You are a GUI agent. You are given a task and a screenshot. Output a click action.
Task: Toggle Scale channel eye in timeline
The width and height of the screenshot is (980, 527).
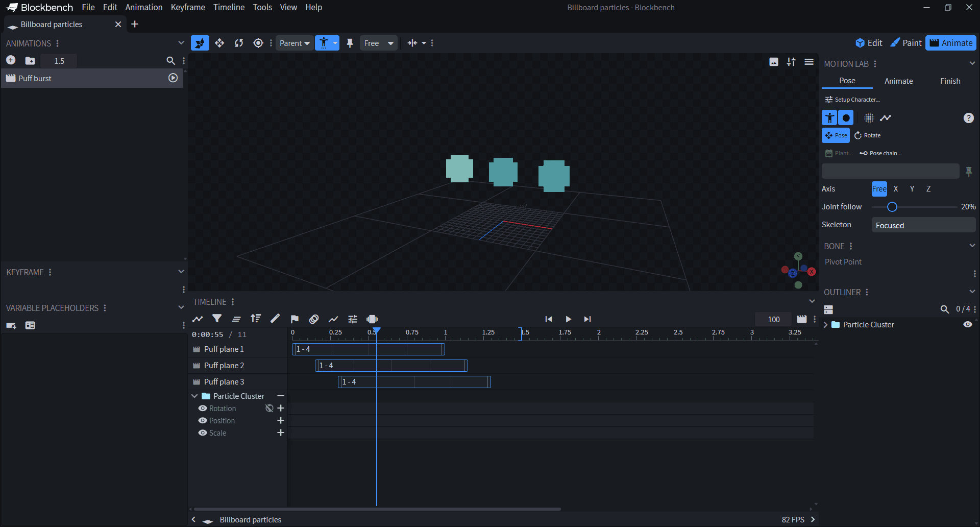point(203,433)
